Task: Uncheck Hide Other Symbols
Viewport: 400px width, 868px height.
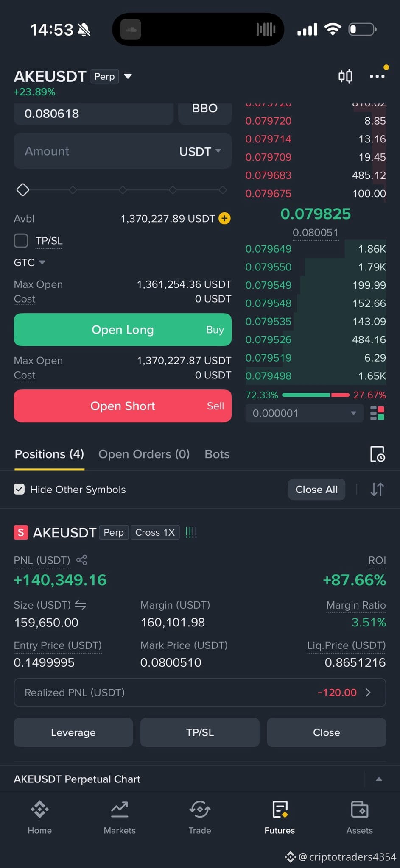Action: click(19, 490)
